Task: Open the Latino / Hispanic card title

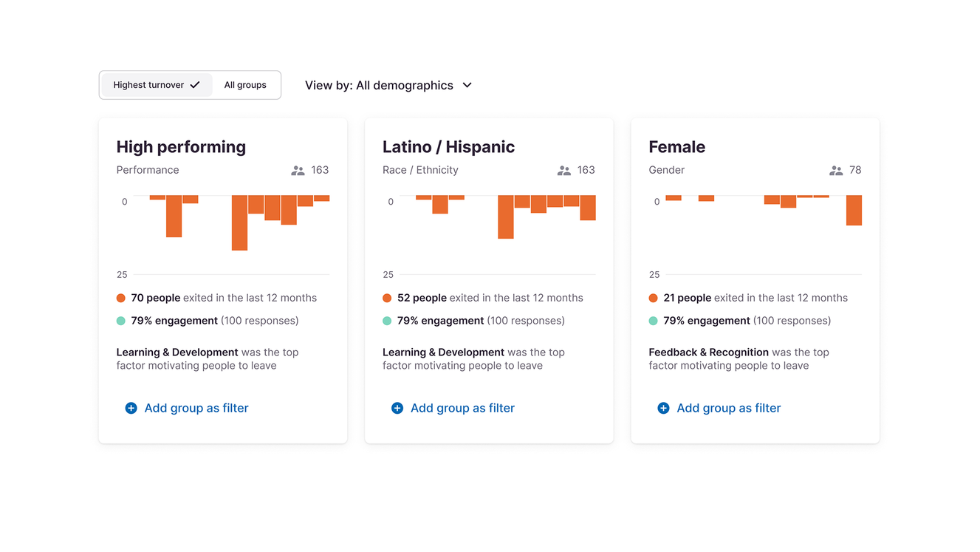Action: pyautogui.click(x=448, y=147)
